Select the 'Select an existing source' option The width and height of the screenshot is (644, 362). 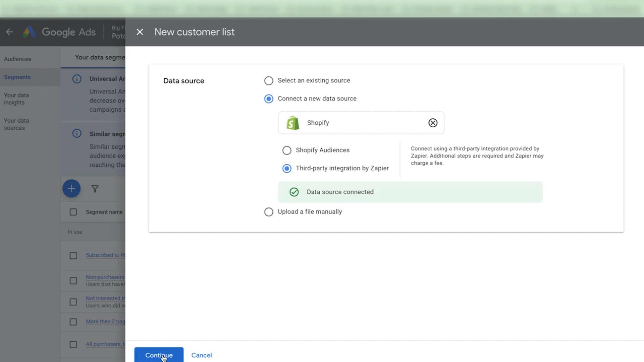click(x=269, y=81)
